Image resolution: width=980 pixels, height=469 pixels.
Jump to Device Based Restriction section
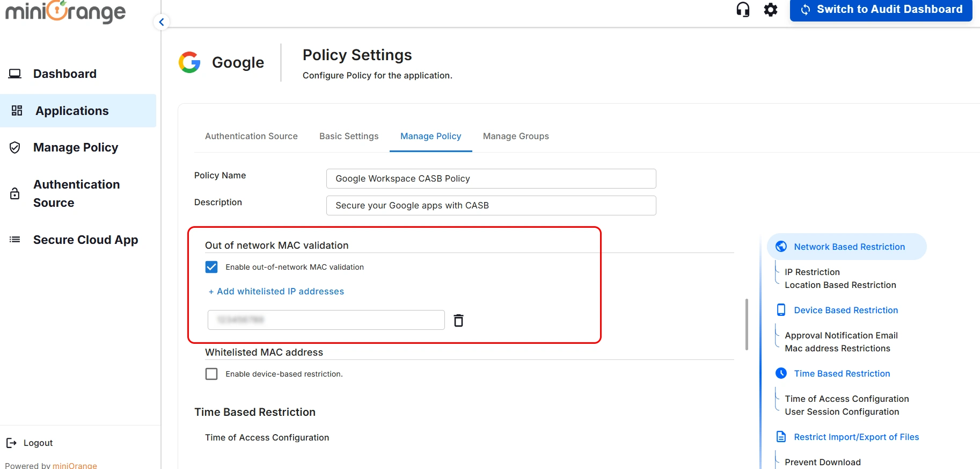846,310
